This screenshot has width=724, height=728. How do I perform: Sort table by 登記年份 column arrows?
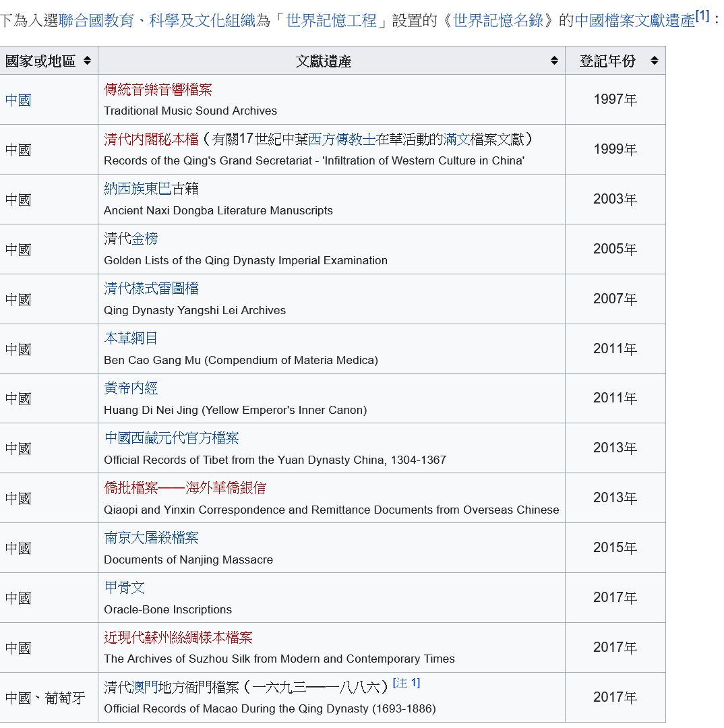(x=654, y=61)
